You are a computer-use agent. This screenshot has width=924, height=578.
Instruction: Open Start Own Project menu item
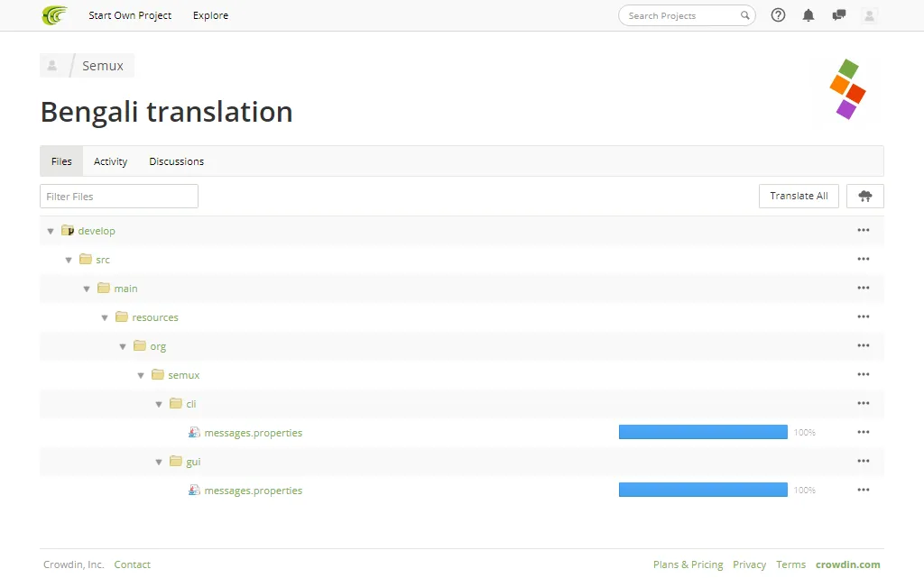(x=130, y=15)
